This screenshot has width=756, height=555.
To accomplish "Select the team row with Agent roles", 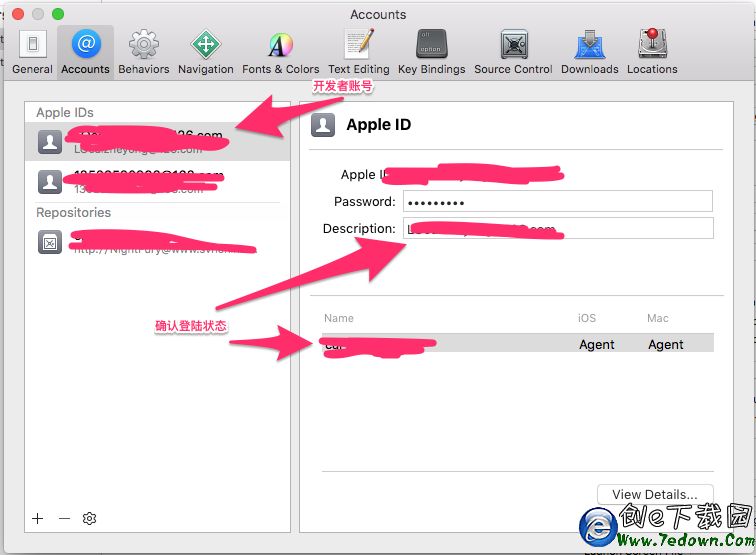I will [x=518, y=344].
